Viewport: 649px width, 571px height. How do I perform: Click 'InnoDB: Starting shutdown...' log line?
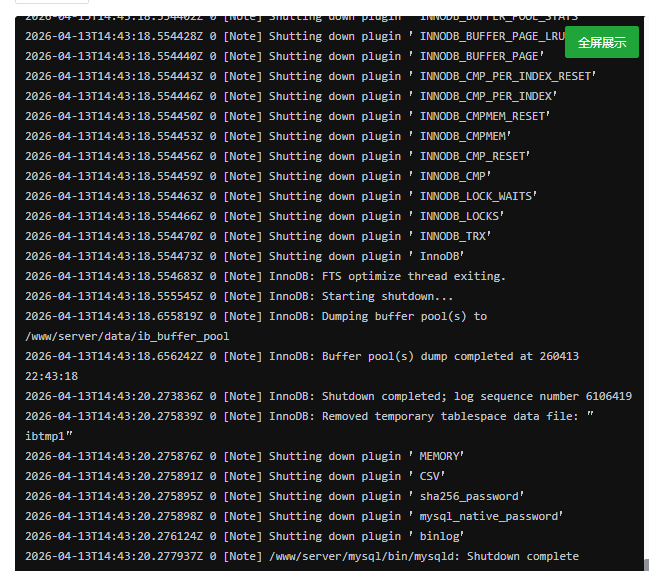point(239,296)
